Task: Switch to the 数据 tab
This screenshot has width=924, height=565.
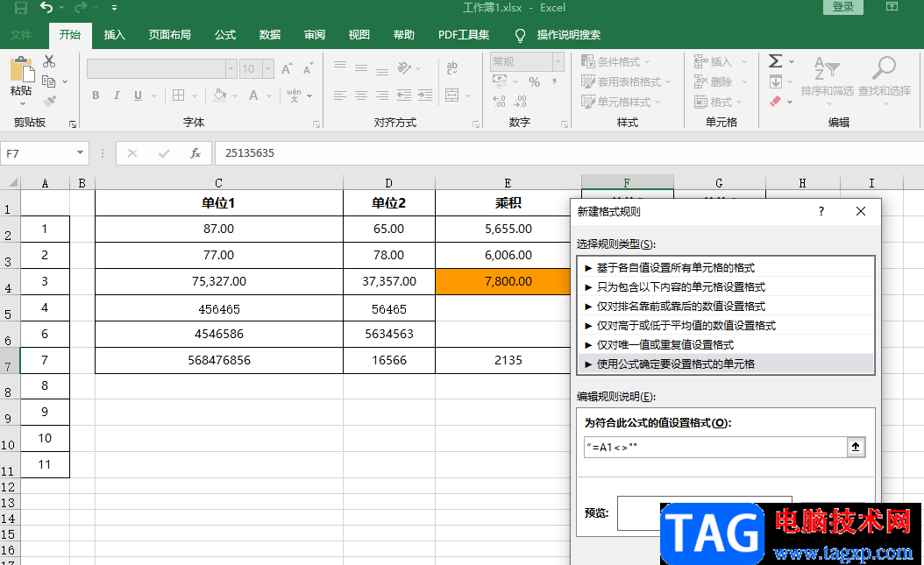Action: tap(270, 35)
